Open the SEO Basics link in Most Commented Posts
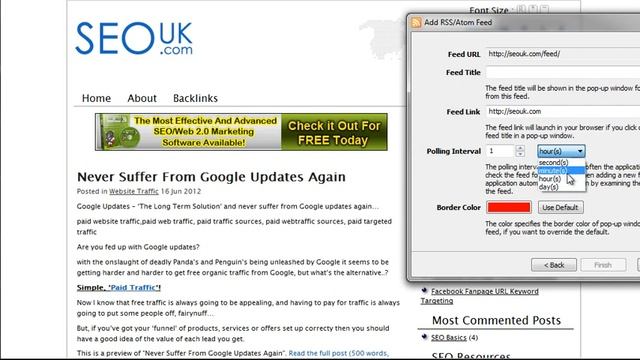Viewport: 640px width, 360px height. coord(449,338)
